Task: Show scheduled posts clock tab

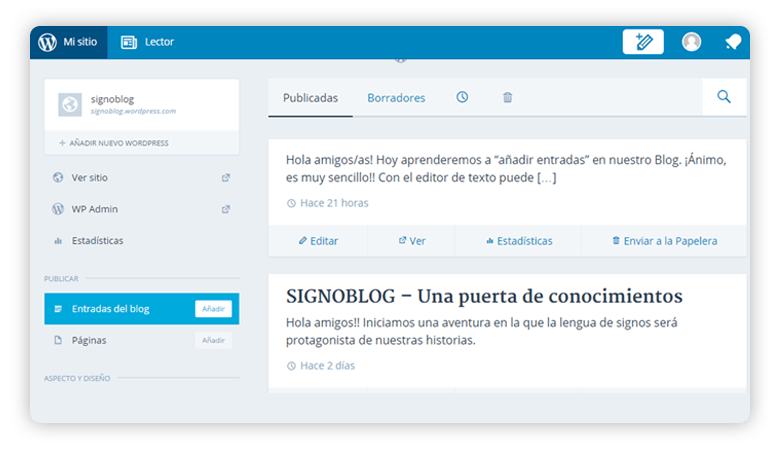Action: coord(462,97)
